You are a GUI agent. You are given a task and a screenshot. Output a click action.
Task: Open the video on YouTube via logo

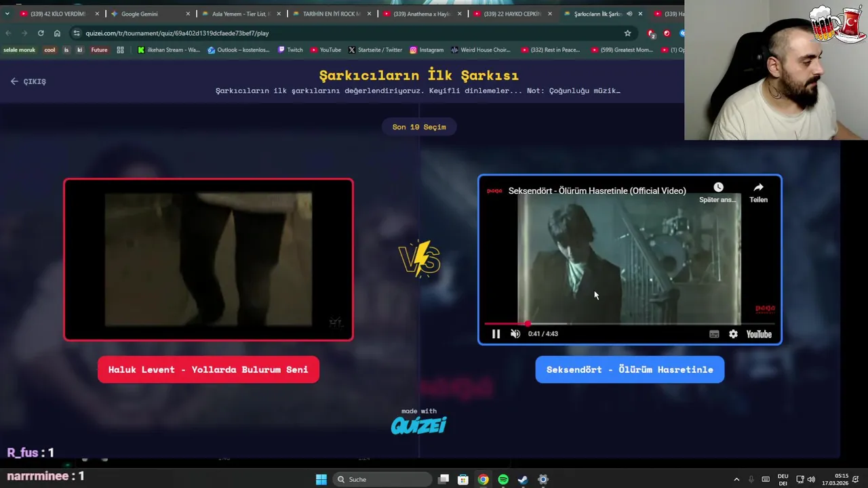tap(759, 334)
